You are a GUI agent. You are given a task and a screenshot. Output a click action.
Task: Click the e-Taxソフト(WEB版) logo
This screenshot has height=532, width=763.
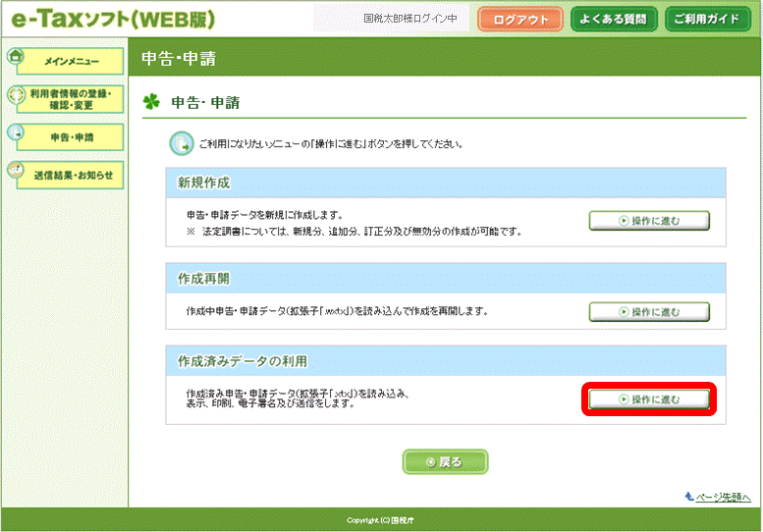tap(113, 20)
